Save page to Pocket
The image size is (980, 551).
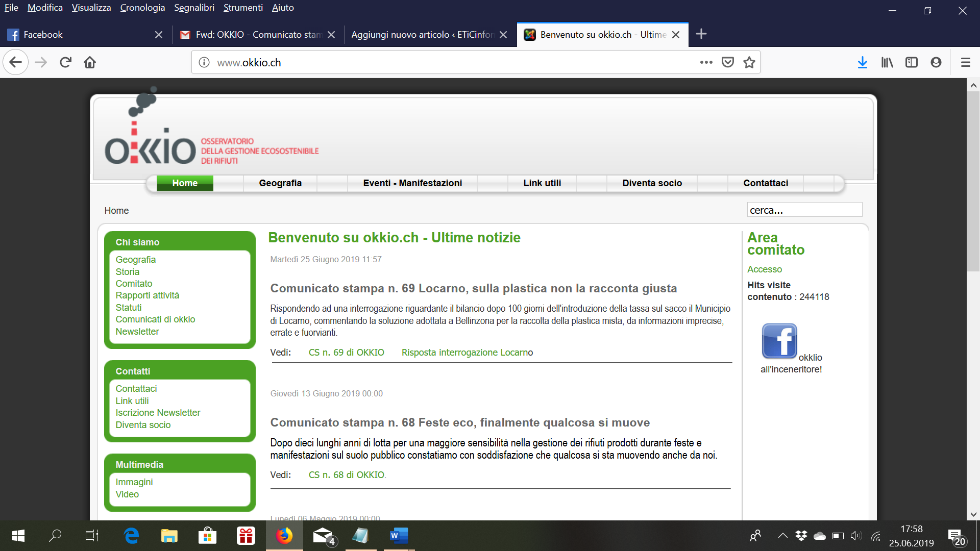tap(728, 62)
